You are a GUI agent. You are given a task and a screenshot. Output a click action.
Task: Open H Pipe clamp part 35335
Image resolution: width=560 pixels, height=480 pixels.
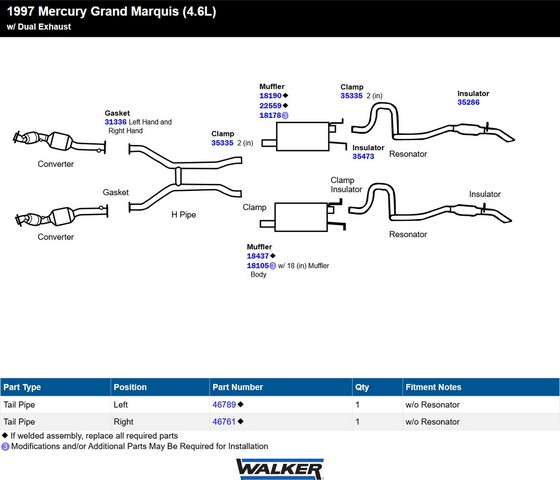tap(222, 143)
